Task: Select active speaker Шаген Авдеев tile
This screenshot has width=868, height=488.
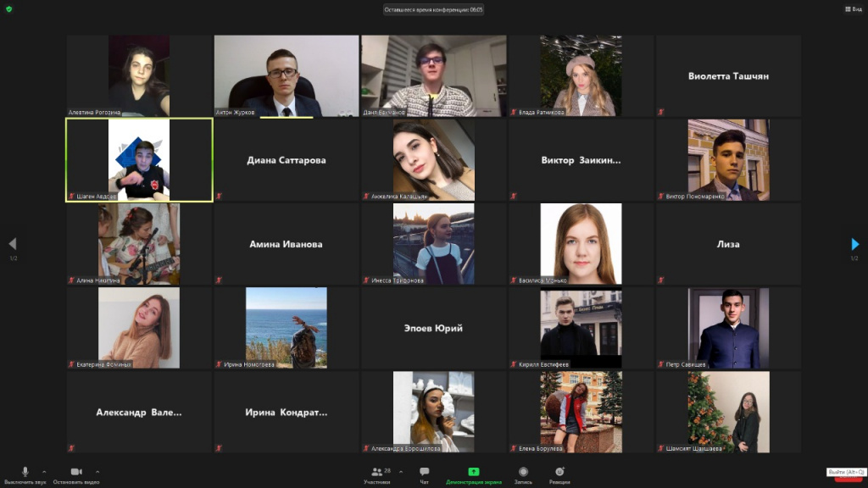Action: [139, 160]
